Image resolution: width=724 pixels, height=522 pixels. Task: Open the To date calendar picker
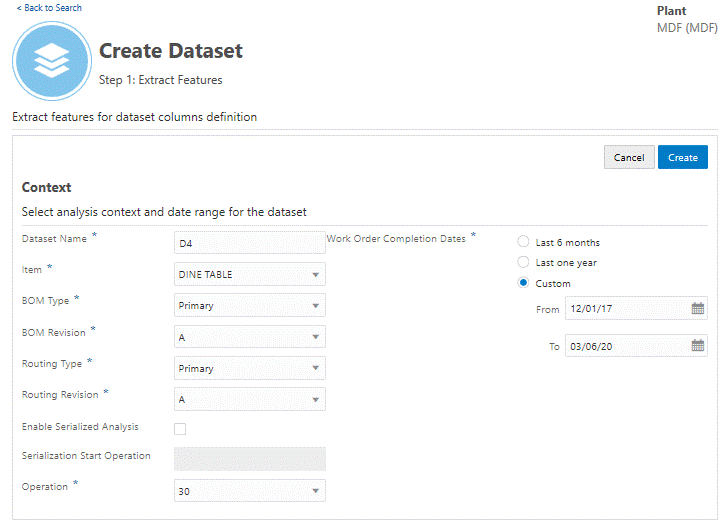[697, 346]
